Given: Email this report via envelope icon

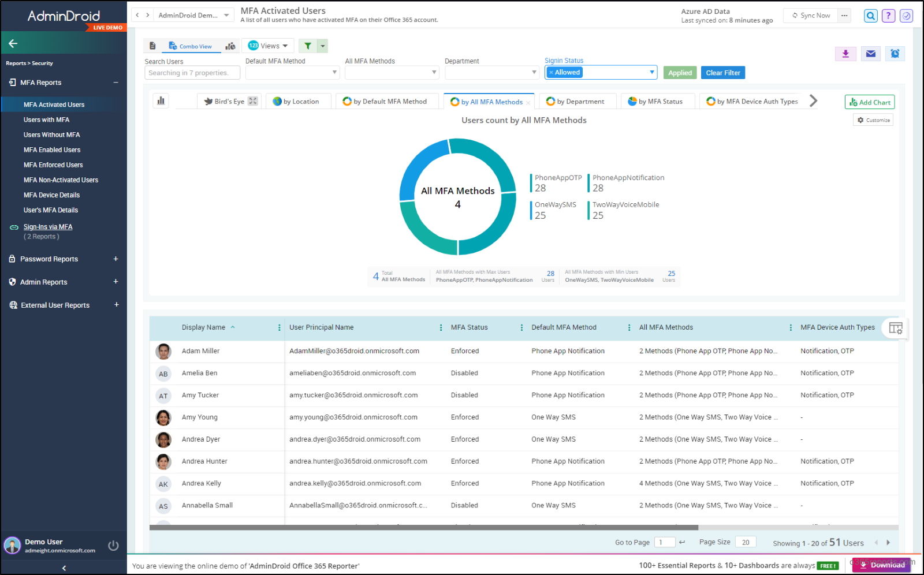Looking at the screenshot, I should click(x=871, y=54).
